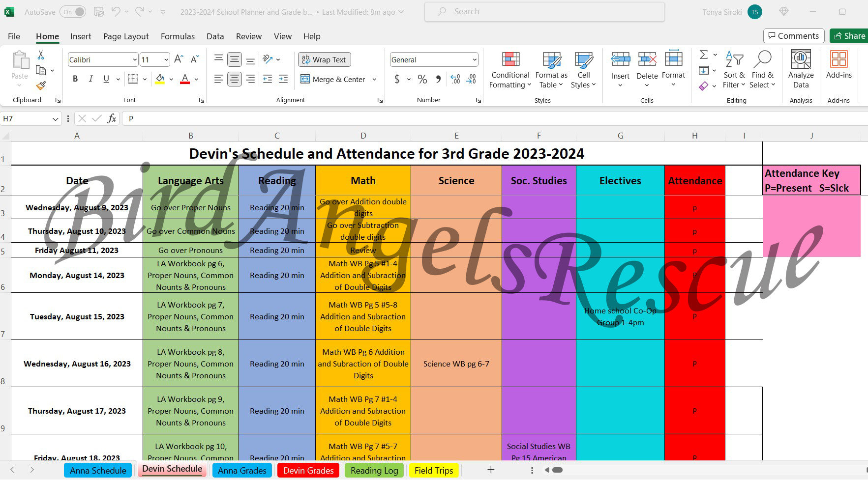Viewport: 868px width, 480px height.
Task: Click the Comments button
Action: 794,36
